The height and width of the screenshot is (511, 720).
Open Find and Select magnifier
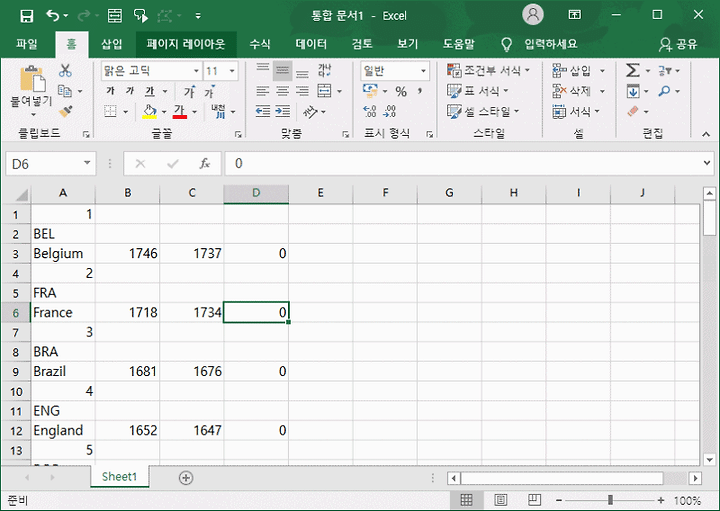tap(664, 91)
